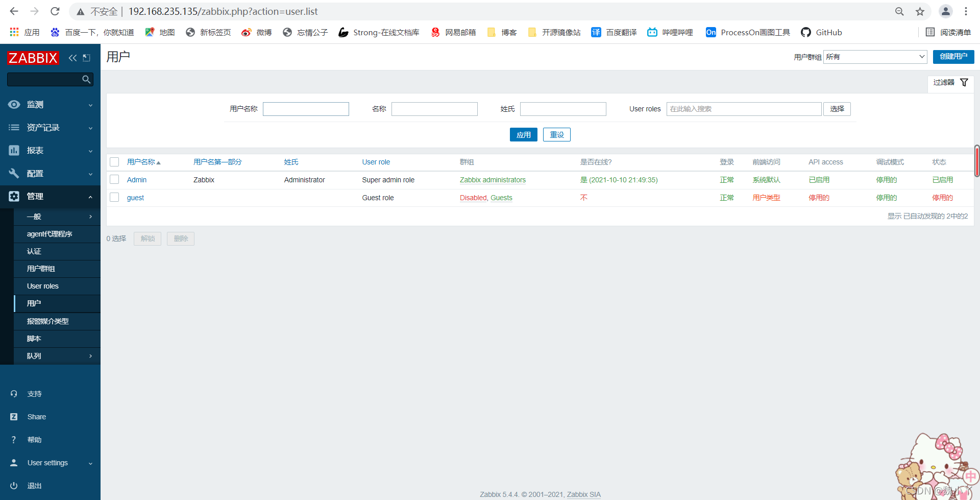
Task: Open 用户群组 sidebar menu item
Action: [x=41, y=269]
